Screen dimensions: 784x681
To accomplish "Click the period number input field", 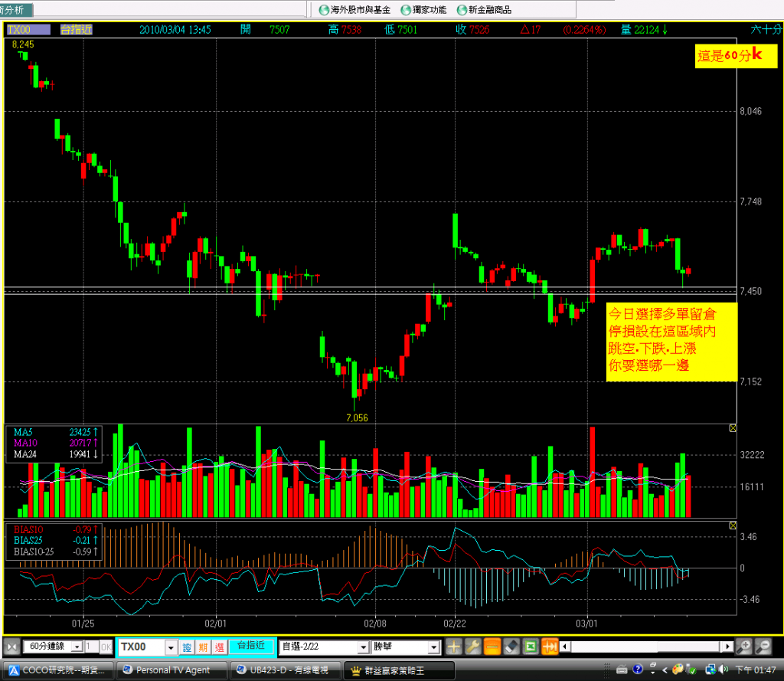I will tap(91, 647).
